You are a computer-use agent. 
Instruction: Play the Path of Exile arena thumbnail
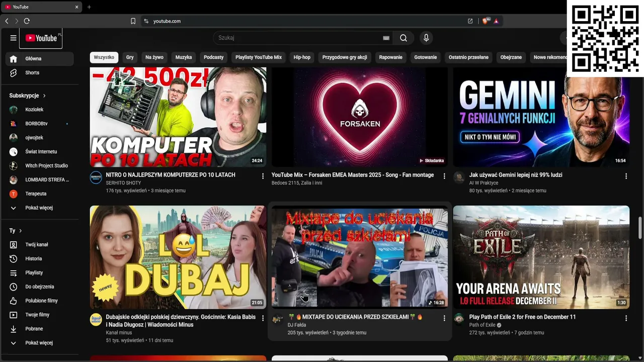point(541,257)
